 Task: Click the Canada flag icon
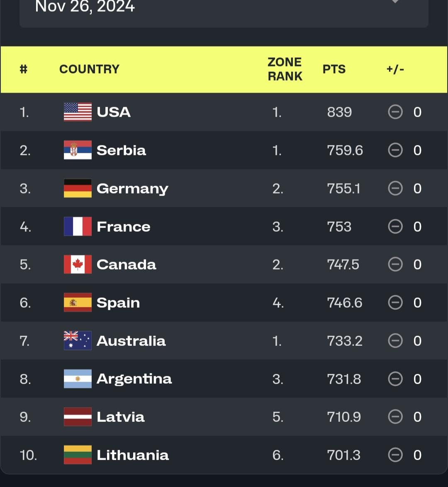click(78, 264)
